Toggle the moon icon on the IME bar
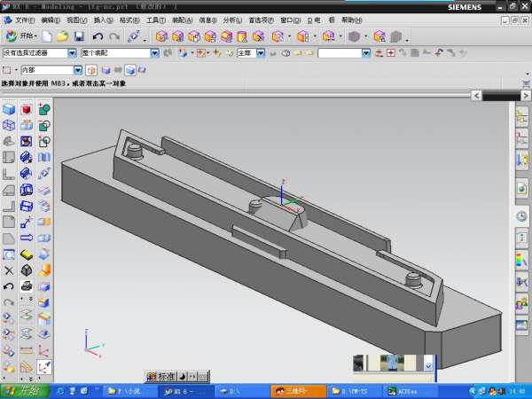532x399 pixels. 182,376
